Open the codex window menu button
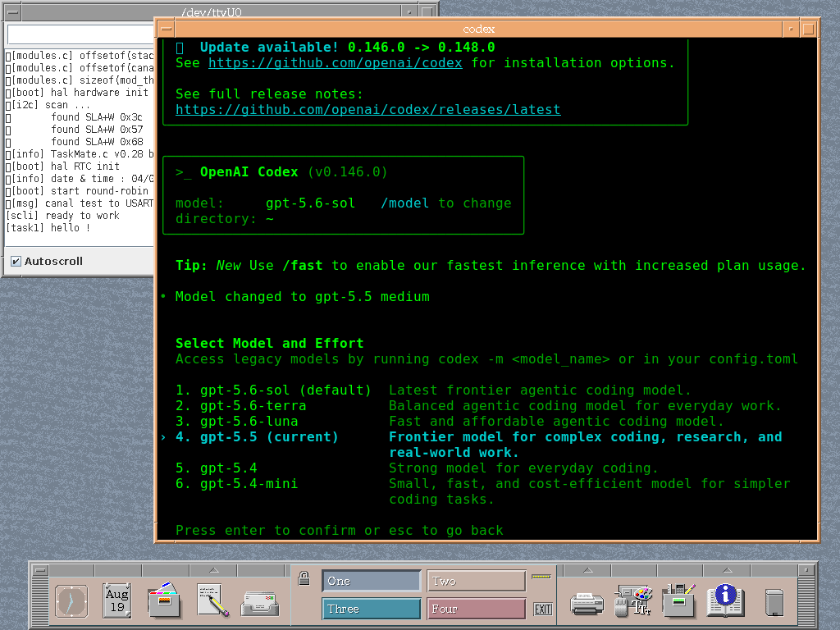Image resolution: width=840 pixels, height=630 pixels. point(167,29)
